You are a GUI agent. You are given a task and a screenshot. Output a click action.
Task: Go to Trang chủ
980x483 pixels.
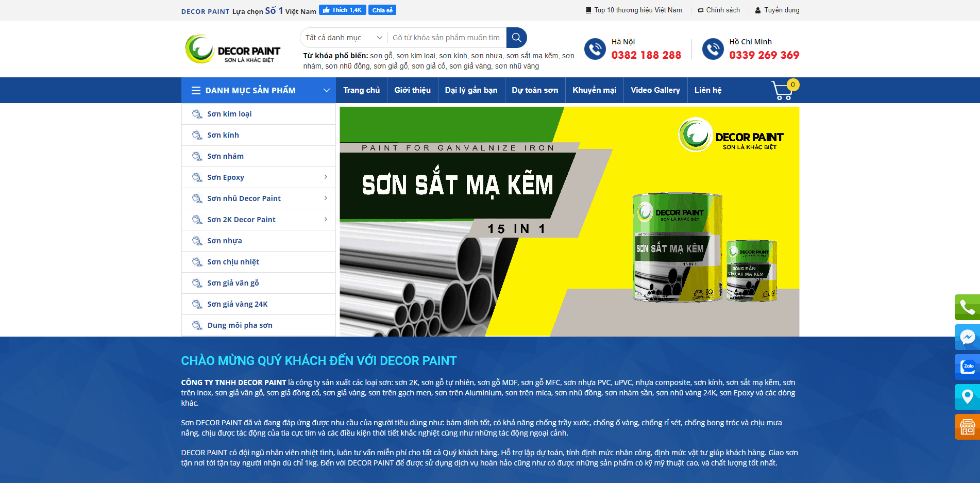pos(362,90)
